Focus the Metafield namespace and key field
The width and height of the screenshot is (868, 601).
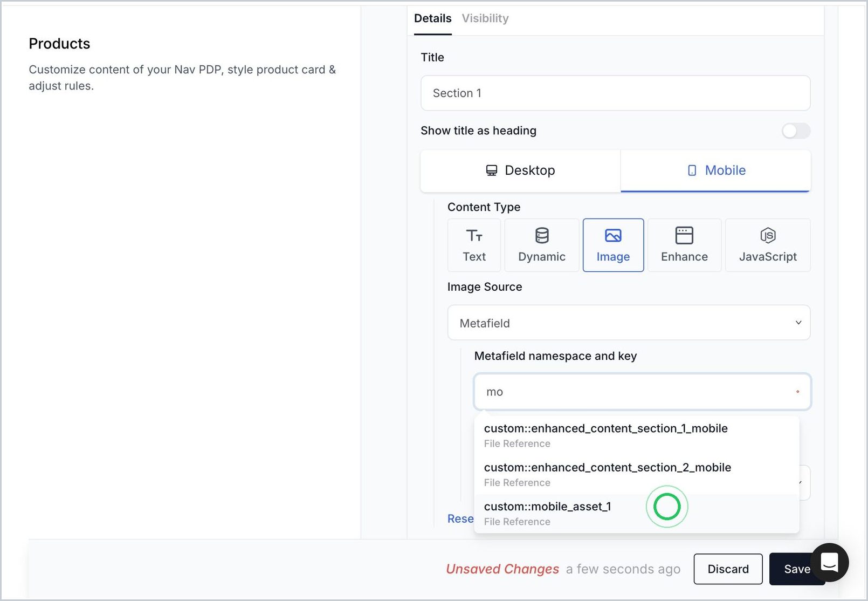click(x=642, y=392)
